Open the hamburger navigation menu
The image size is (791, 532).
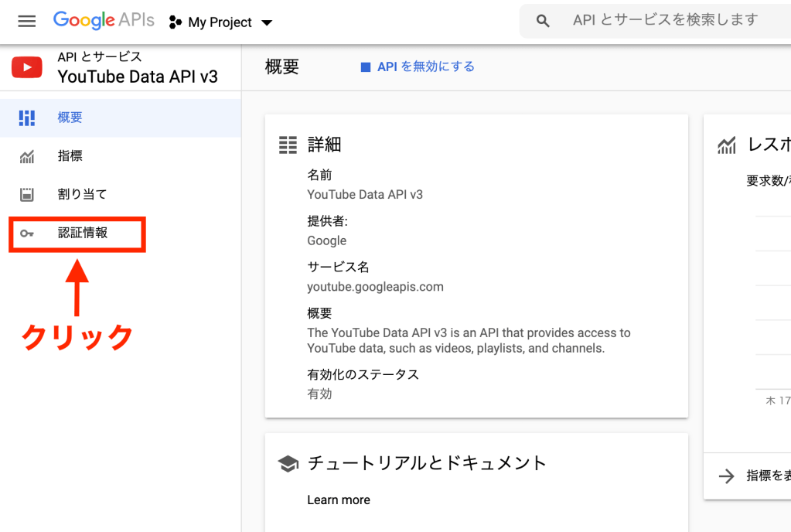pos(27,22)
